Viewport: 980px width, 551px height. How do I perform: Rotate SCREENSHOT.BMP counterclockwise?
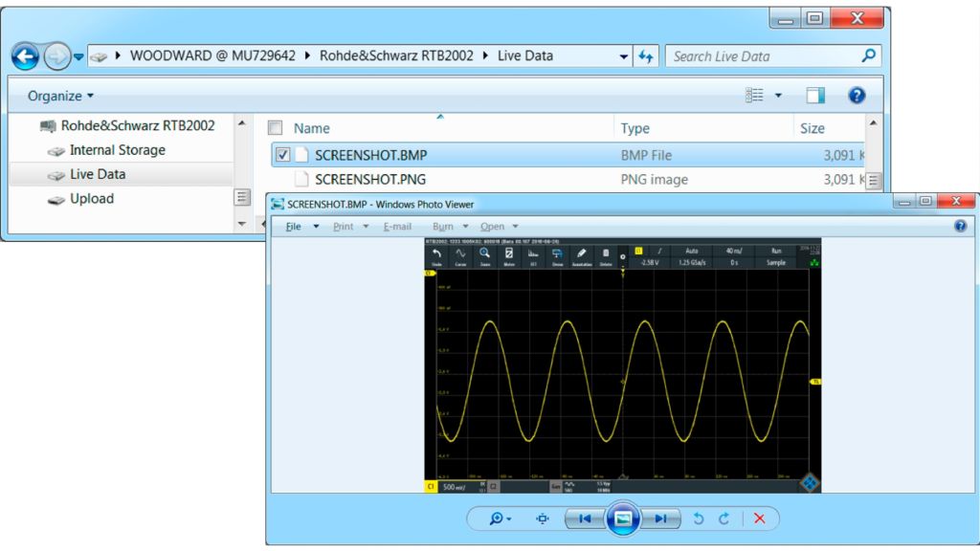[700, 518]
